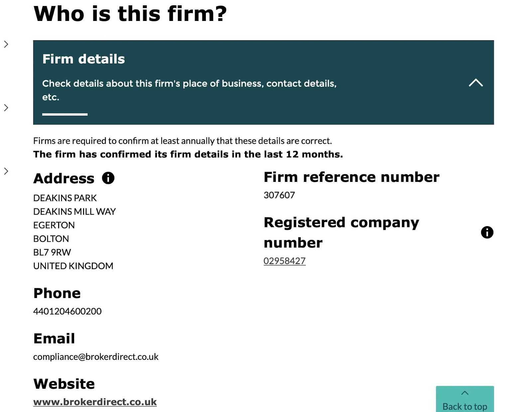Click the info icon beside Address
Viewport: 532px width, 412px height.
point(108,178)
